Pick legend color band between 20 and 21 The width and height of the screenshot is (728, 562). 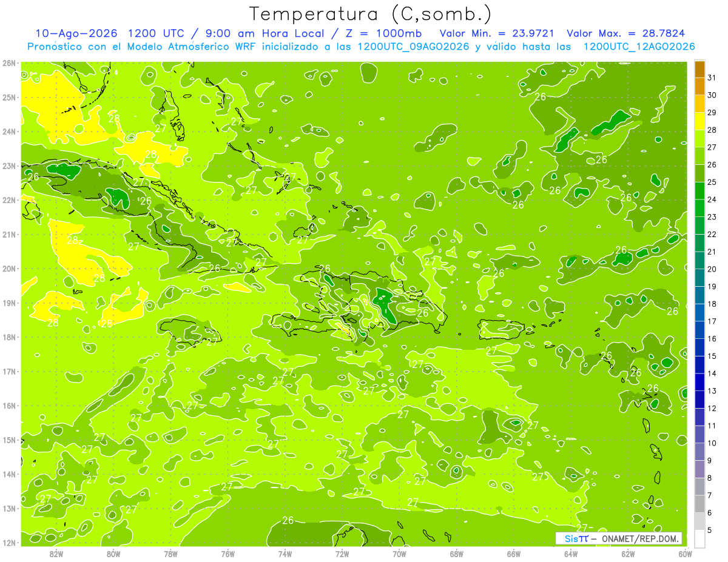tap(699, 261)
